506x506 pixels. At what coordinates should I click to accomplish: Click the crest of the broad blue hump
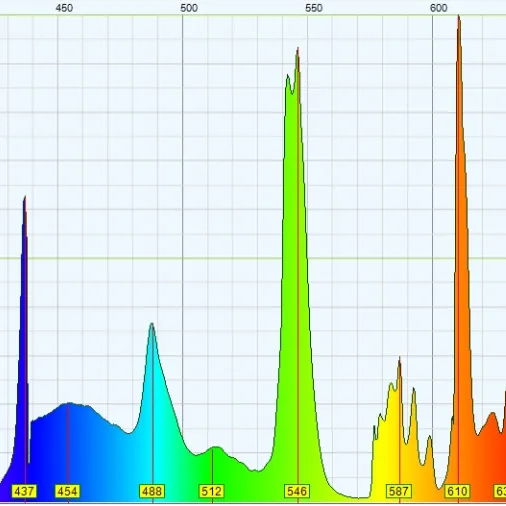(69, 403)
